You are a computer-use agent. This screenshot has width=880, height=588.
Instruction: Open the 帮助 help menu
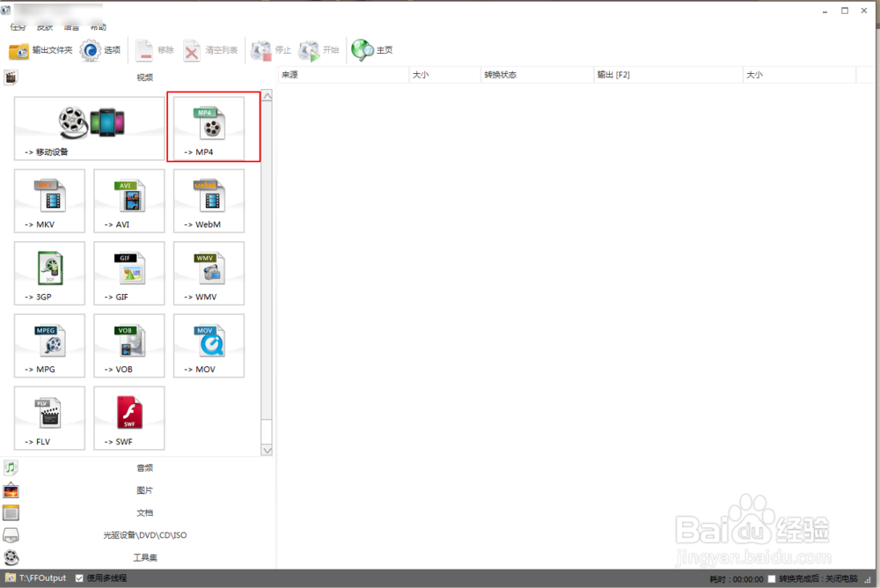tap(99, 26)
